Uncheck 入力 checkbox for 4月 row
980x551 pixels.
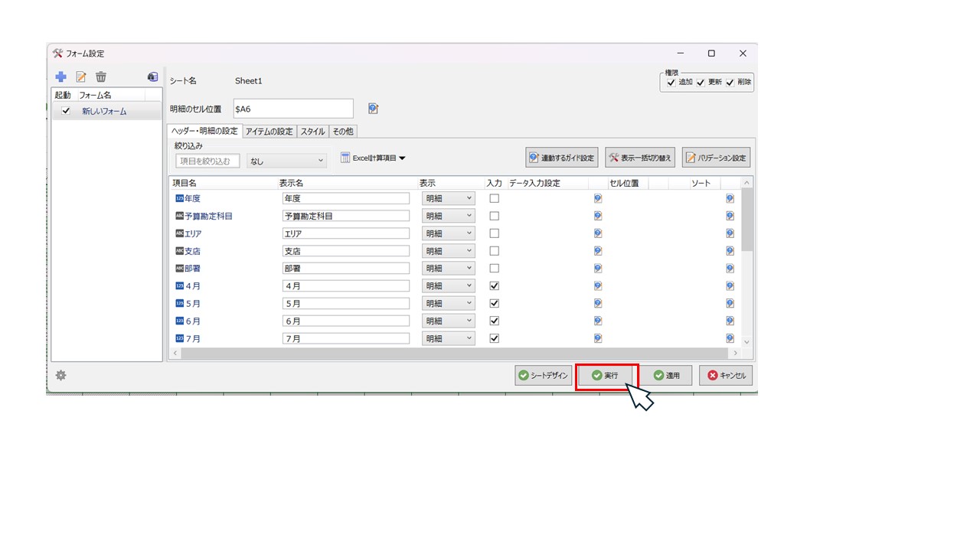click(494, 285)
